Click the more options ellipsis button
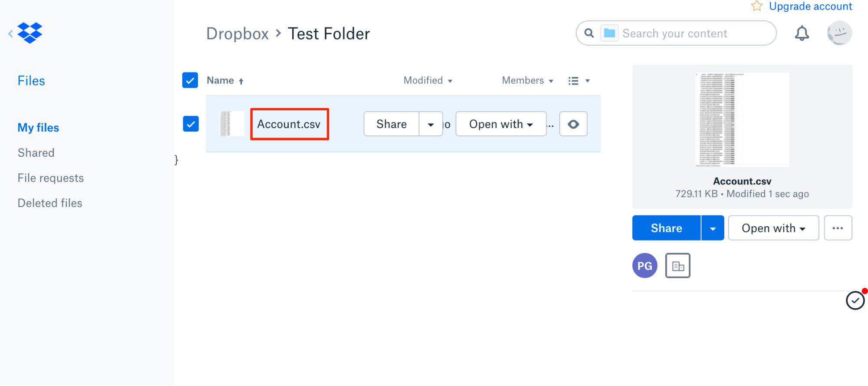Image resolution: width=868 pixels, height=386 pixels. point(838,228)
